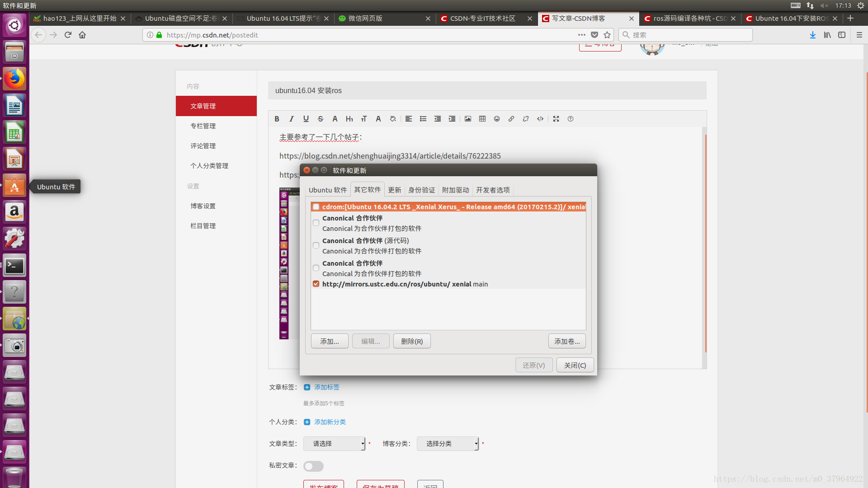Image resolution: width=868 pixels, height=488 pixels.
Task: Open 栏目管理 in the sidebar
Action: coord(203,226)
